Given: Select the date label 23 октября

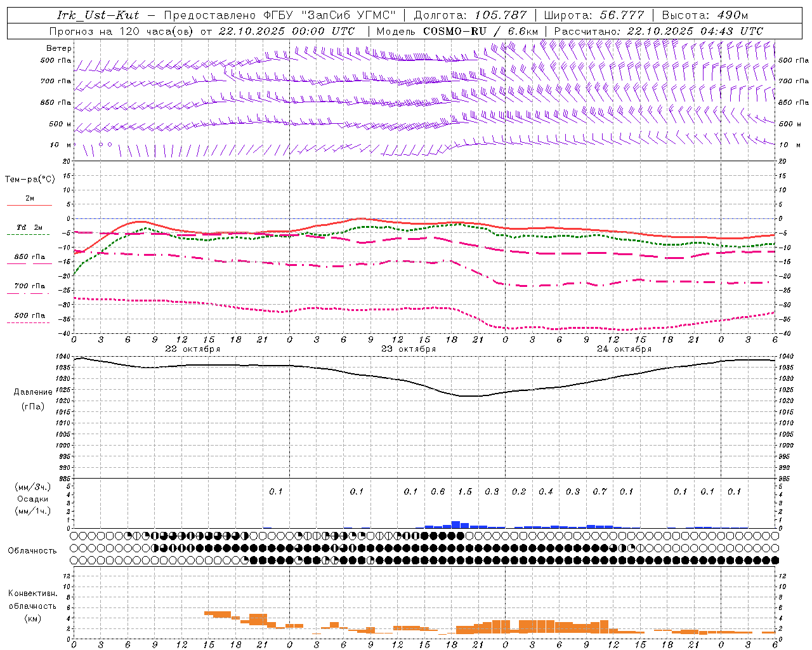Looking at the screenshot, I should point(409,349).
